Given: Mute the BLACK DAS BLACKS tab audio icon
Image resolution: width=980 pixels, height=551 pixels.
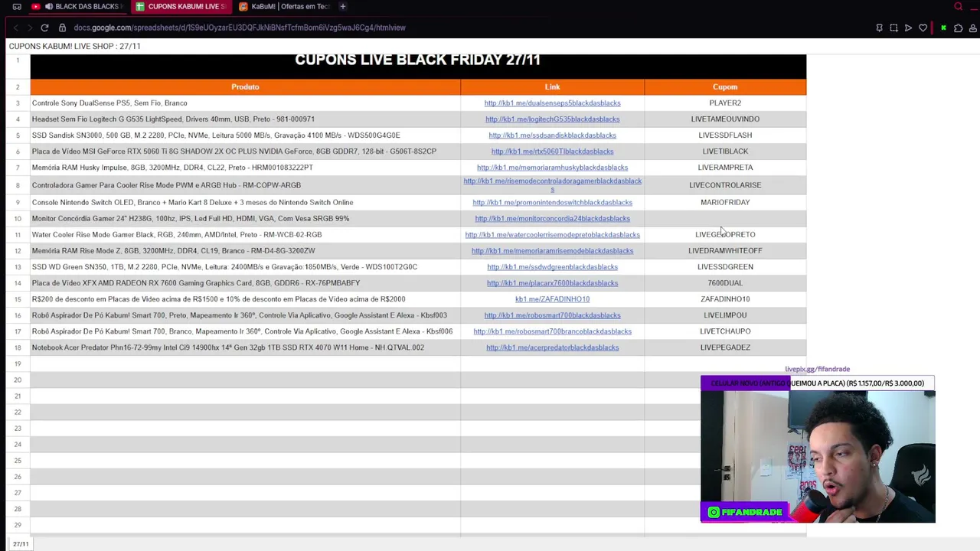Looking at the screenshot, I should click(49, 6).
